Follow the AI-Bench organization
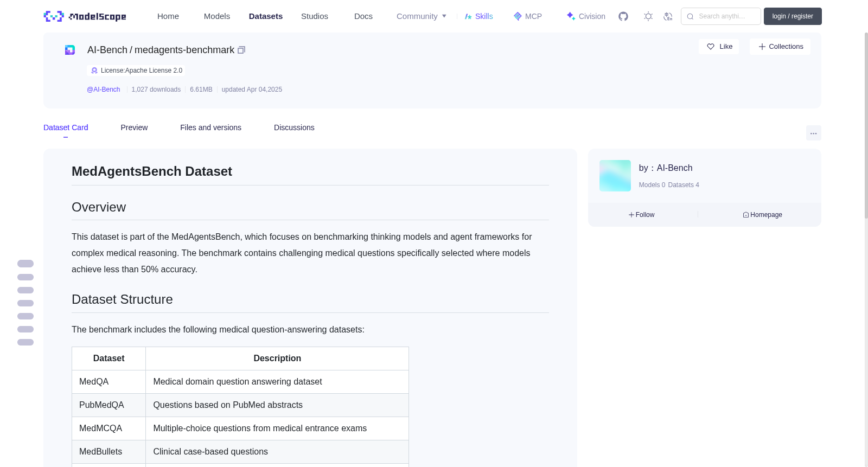 click(x=641, y=215)
